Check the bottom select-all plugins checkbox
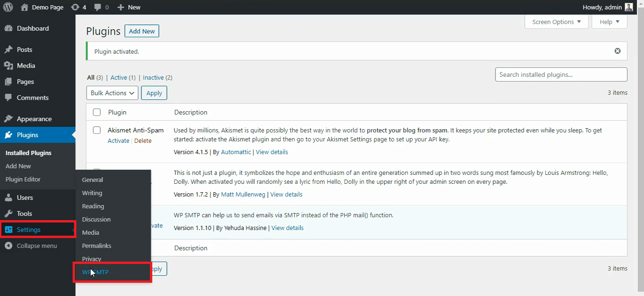Screen dimensions: 644x296 (97, 248)
